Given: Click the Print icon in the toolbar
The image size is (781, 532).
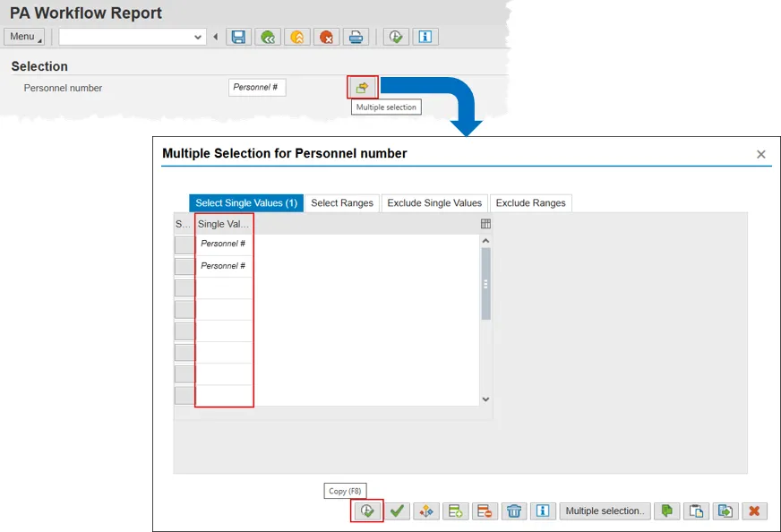Looking at the screenshot, I should 356,37.
